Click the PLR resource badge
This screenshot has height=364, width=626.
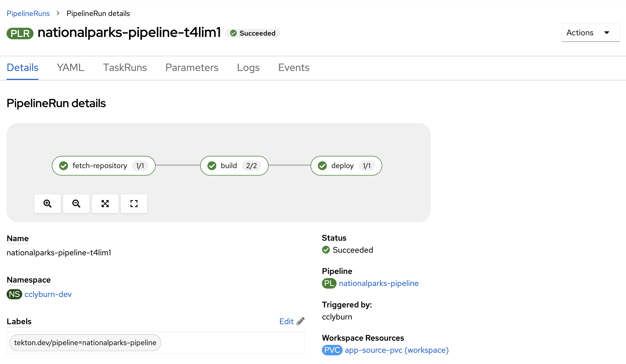(x=20, y=33)
